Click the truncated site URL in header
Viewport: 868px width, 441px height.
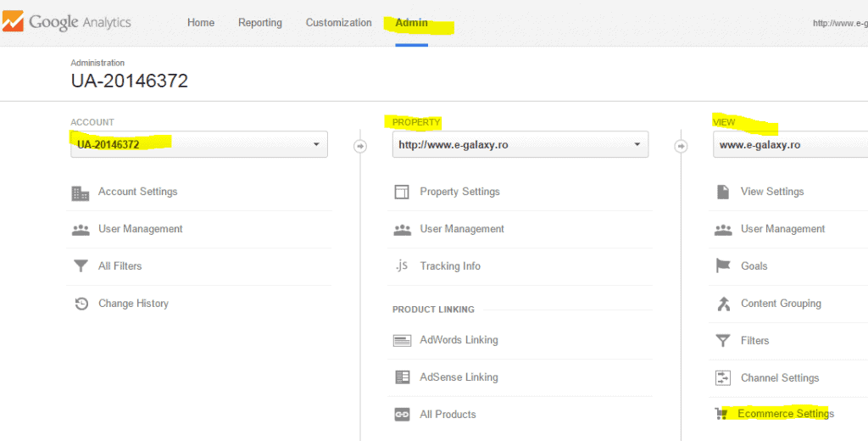[x=840, y=23]
